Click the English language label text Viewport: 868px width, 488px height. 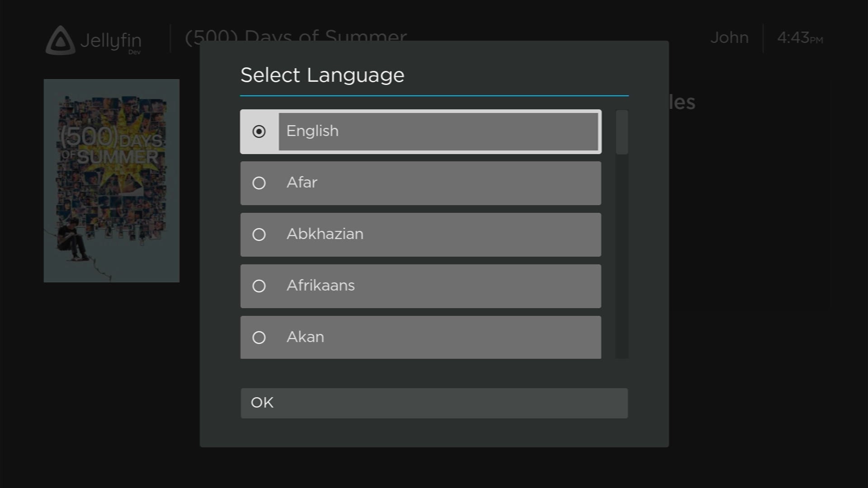pos(312,131)
